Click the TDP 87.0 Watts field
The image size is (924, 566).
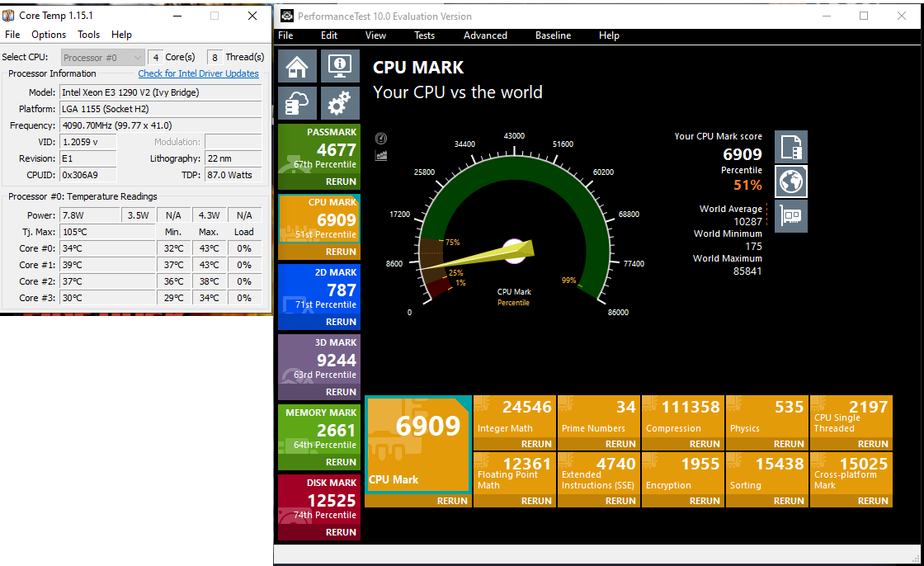pyautogui.click(x=233, y=175)
